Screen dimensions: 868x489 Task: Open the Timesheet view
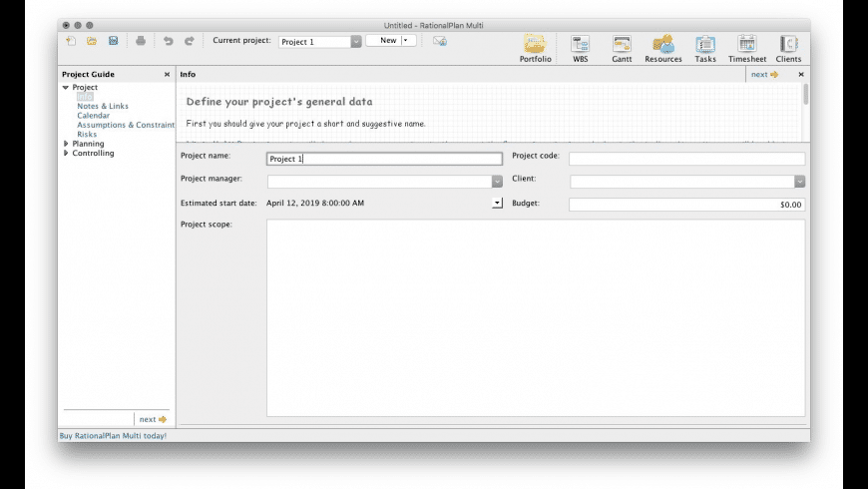coord(747,48)
